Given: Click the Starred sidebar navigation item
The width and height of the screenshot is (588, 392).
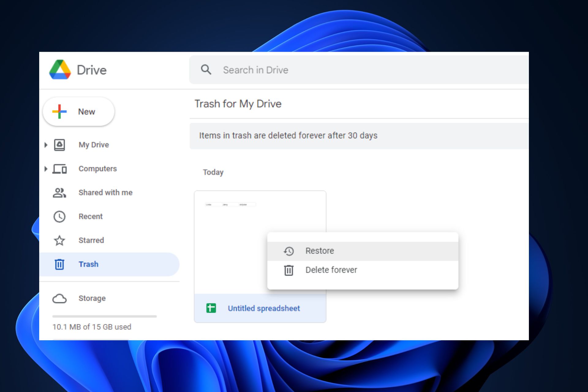Looking at the screenshot, I should coord(91,240).
